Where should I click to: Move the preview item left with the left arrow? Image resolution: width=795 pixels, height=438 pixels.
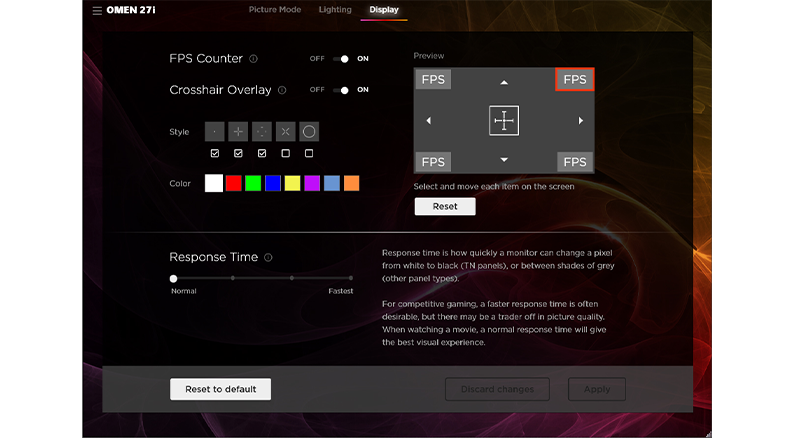tap(429, 121)
